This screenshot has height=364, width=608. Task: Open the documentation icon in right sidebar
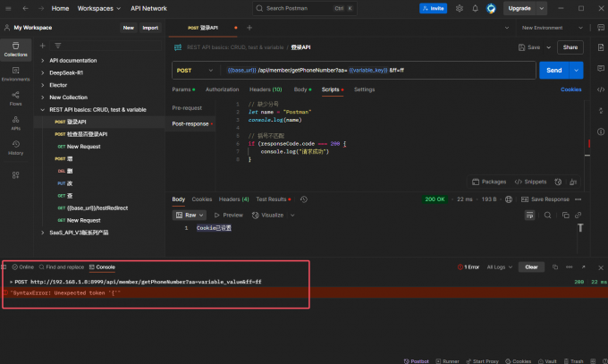[601, 47]
